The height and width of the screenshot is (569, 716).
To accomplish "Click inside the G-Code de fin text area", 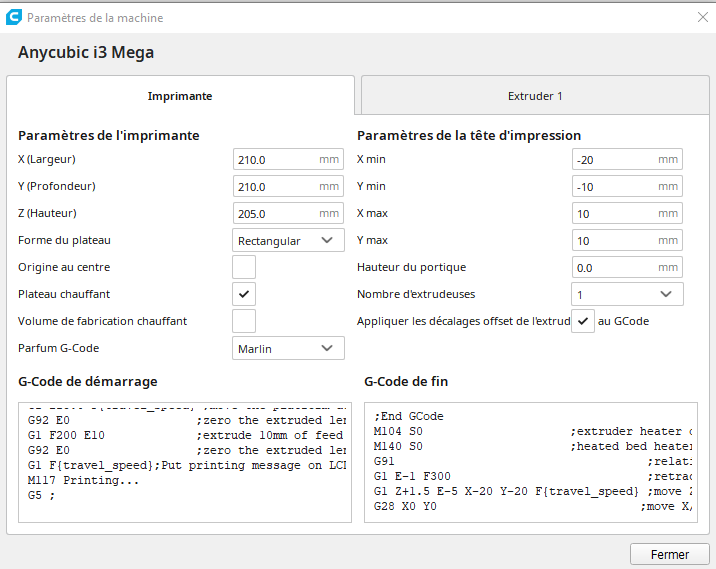I will 531,463.
